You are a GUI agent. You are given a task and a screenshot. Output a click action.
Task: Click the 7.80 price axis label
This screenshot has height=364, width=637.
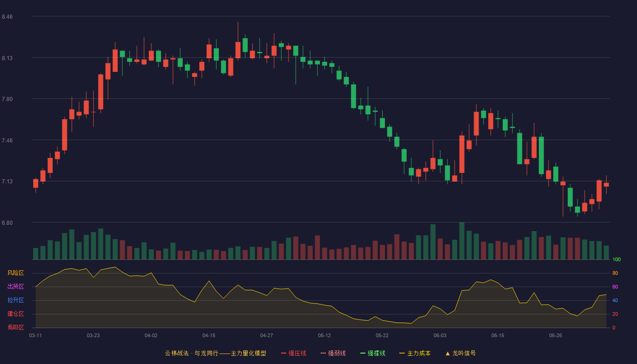coord(7,99)
